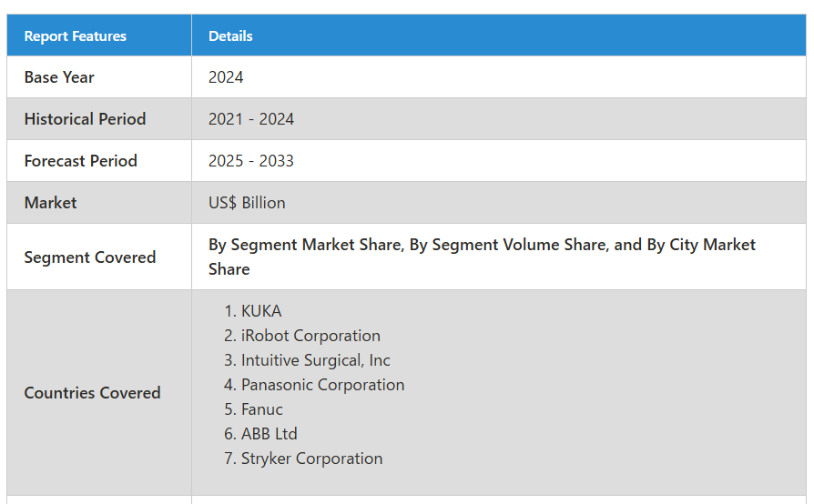Viewport: 814px width, 504px height.
Task: Click ABB Ltd list item
Action: coord(269,434)
